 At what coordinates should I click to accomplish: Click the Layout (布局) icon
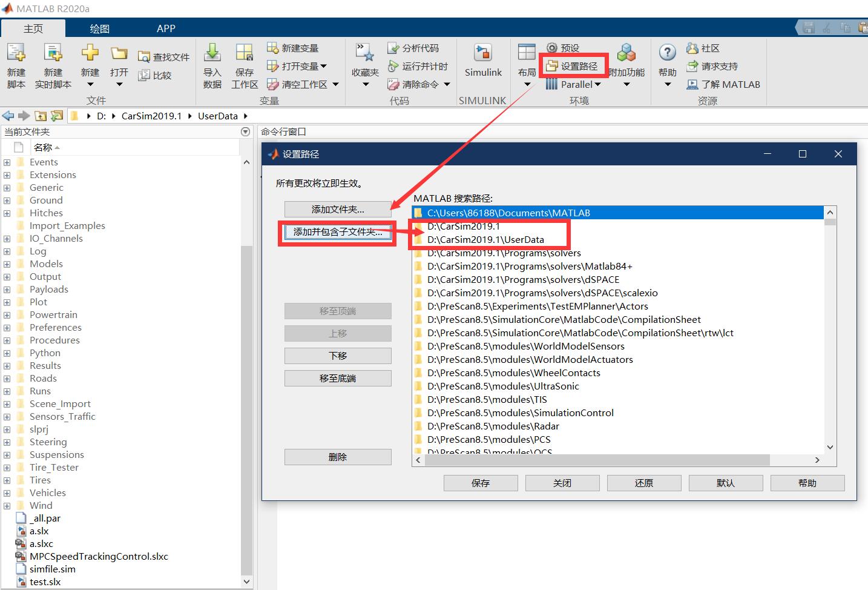tap(527, 53)
